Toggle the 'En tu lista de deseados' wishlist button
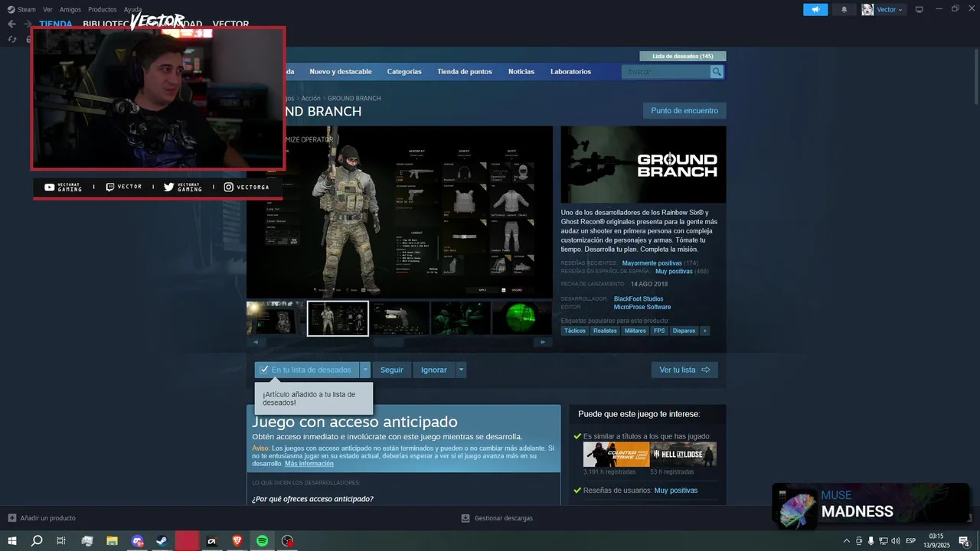980x551 pixels. point(306,370)
